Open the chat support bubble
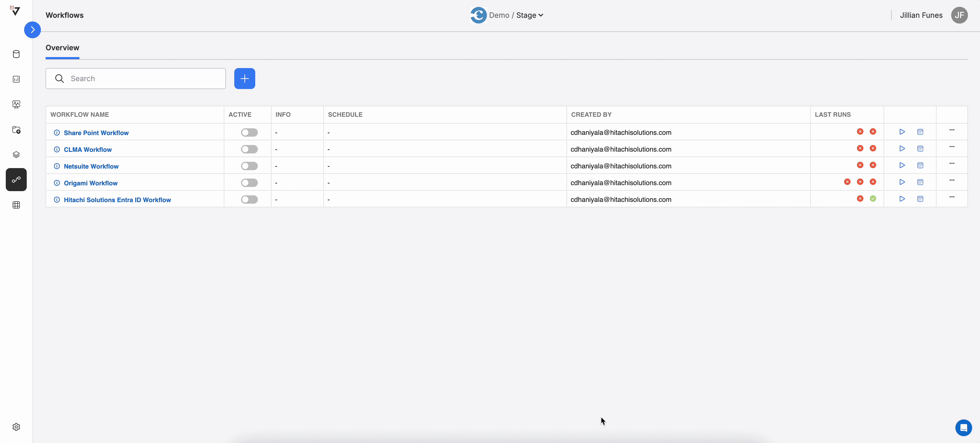 click(963, 428)
